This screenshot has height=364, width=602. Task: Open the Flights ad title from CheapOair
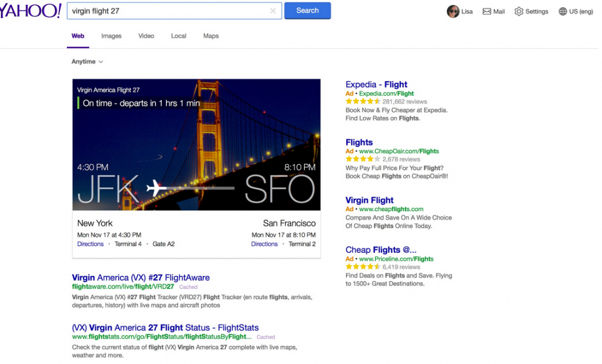pos(359,142)
